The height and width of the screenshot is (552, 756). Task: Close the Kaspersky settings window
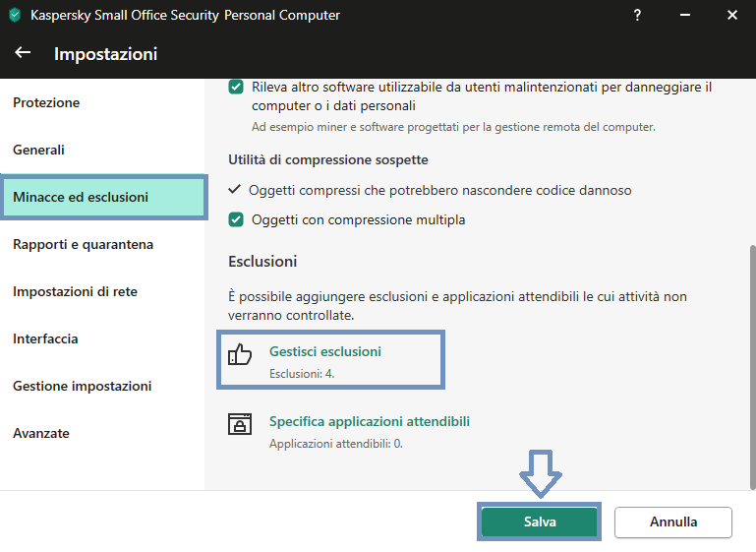[x=731, y=15]
